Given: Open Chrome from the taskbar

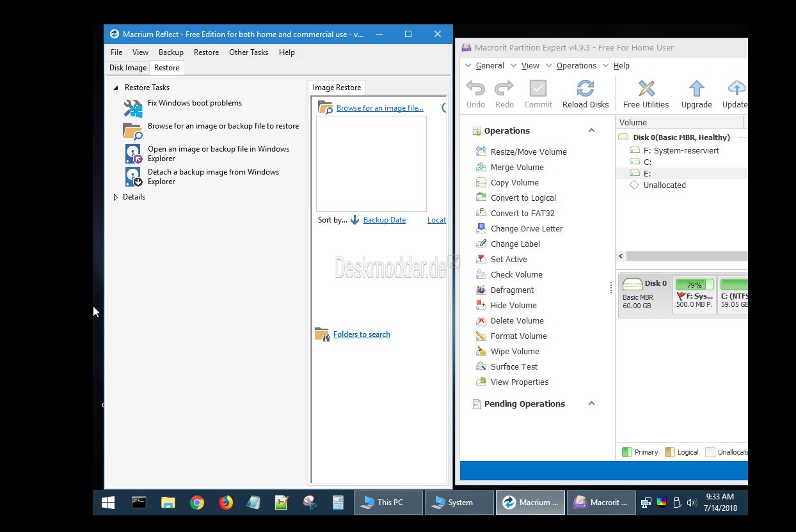Looking at the screenshot, I should coord(197,503).
